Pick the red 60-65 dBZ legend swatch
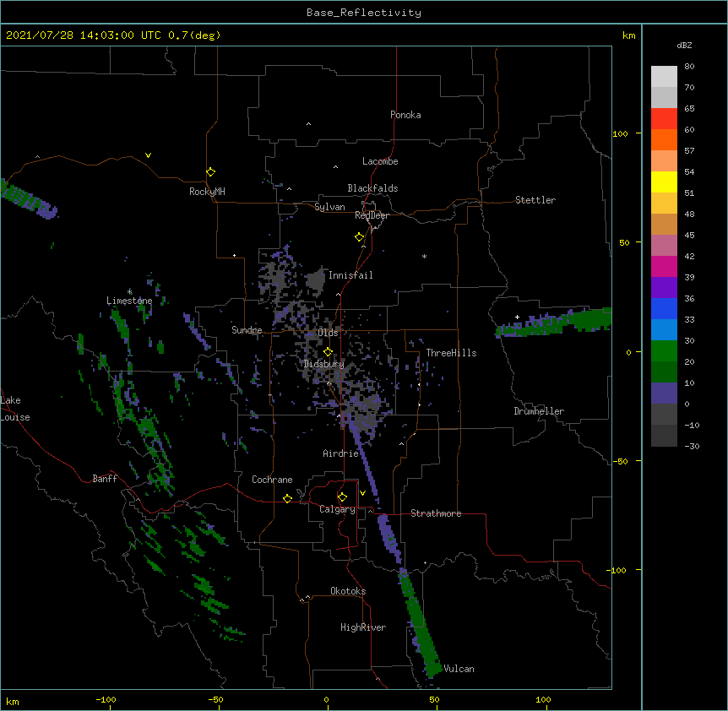This screenshot has height=711, width=728. [x=664, y=118]
